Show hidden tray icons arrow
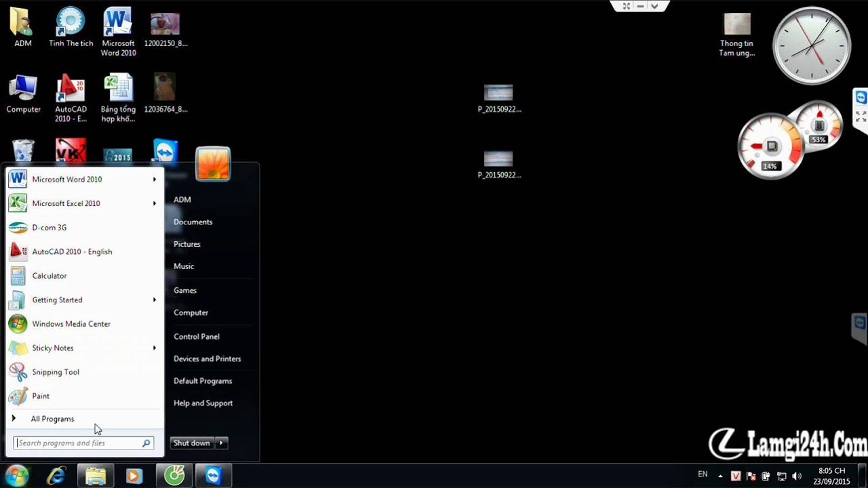 [x=720, y=476]
